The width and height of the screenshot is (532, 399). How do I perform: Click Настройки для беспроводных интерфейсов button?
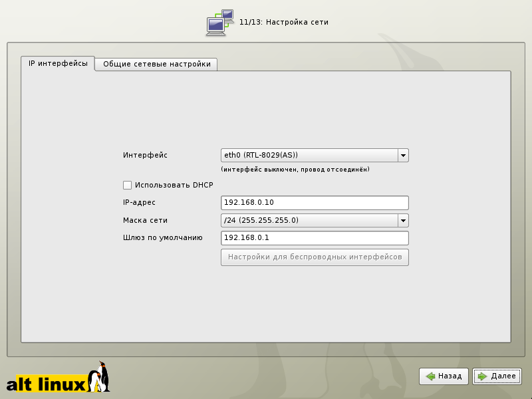pos(315,257)
